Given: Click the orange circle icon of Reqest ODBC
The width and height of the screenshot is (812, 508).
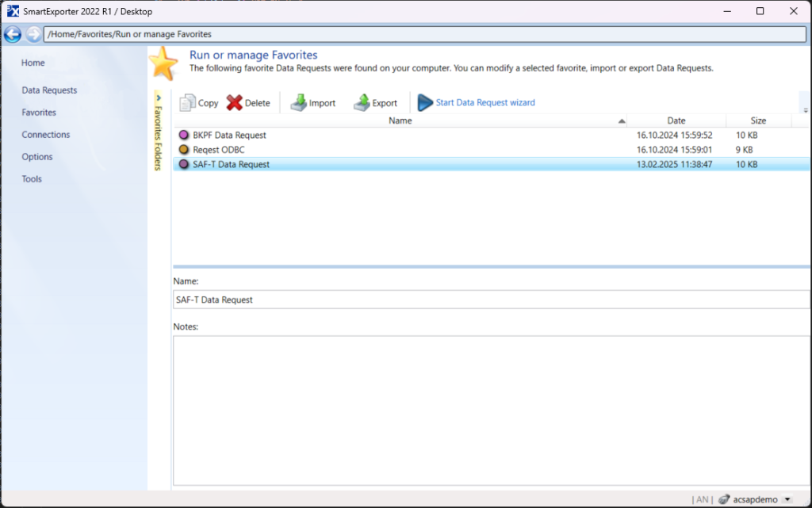Looking at the screenshot, I should point(183,150).
